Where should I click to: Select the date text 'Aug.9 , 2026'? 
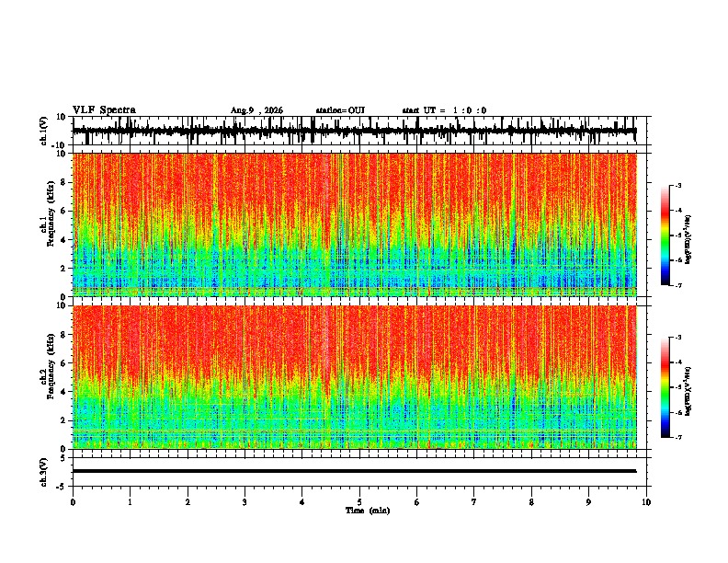tap(256, 110)
